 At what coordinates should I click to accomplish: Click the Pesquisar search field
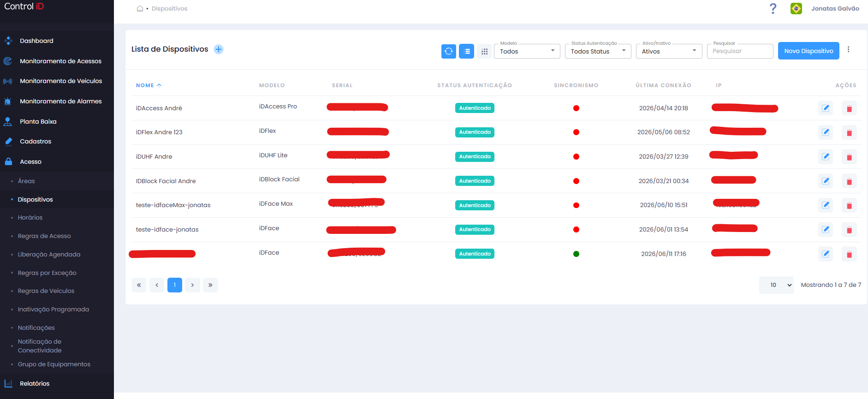(740, 51)
